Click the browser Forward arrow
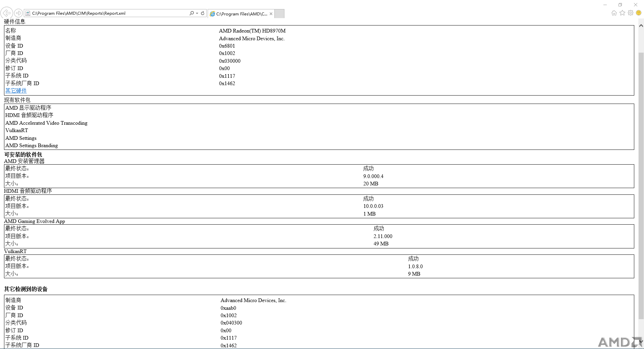 coord(18,13)
